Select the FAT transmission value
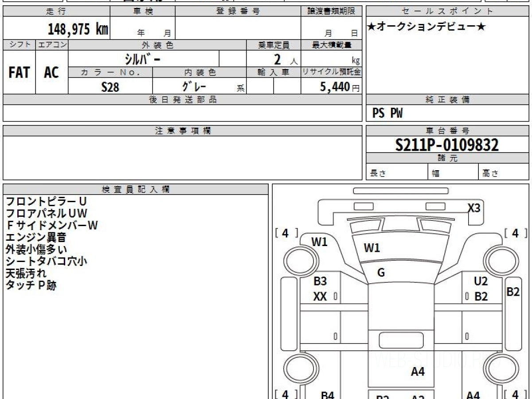This screenshot has width=532, height=399. [19, 72]
